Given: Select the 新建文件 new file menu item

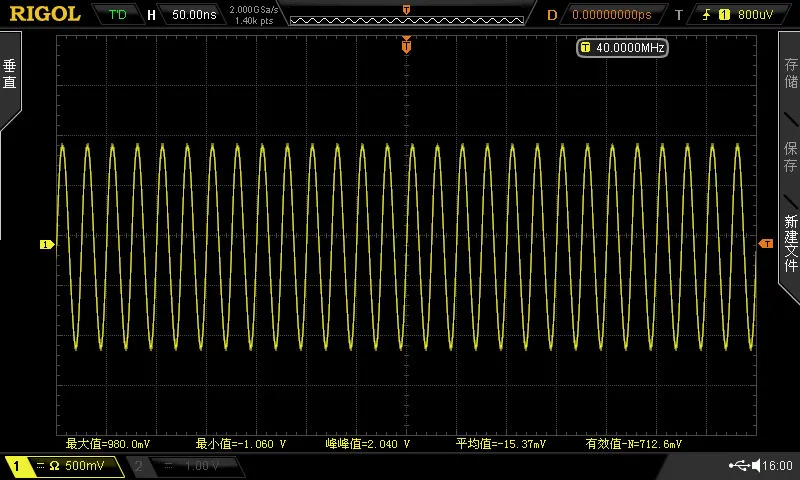Looking at the screenshot, I should (x=791, y=243).
